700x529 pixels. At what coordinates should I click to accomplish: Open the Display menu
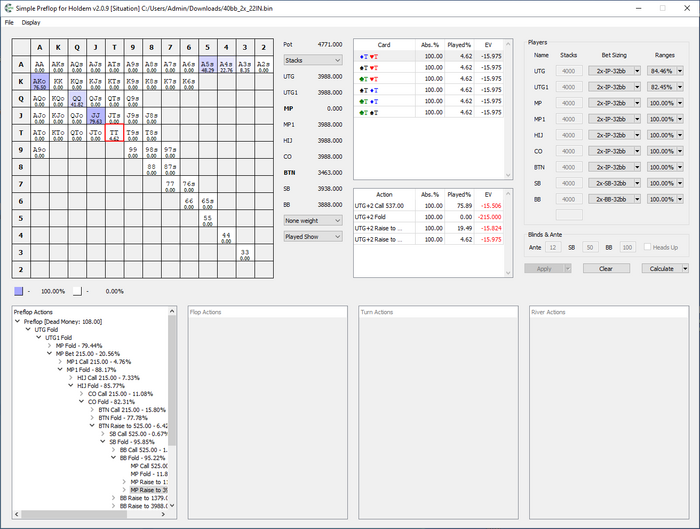pos(31,22)
